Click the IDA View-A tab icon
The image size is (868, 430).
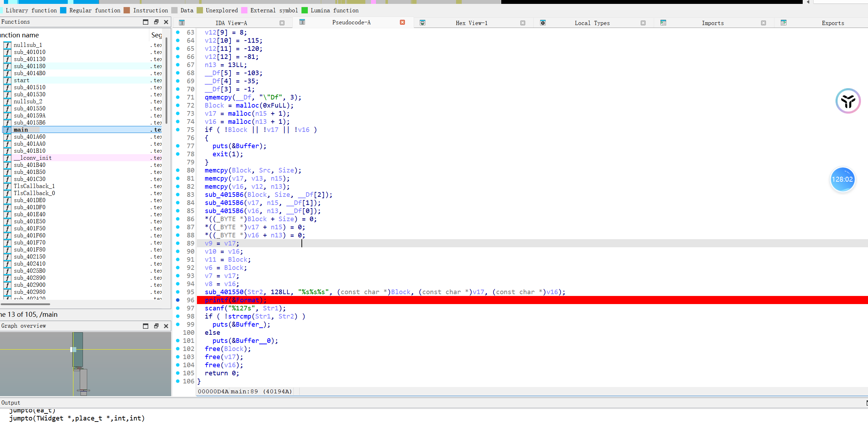(182, 23)
